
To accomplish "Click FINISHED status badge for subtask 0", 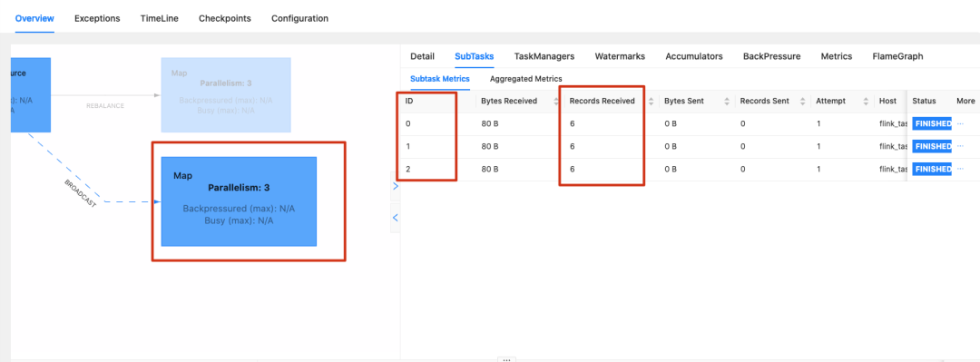I will 932,123.
